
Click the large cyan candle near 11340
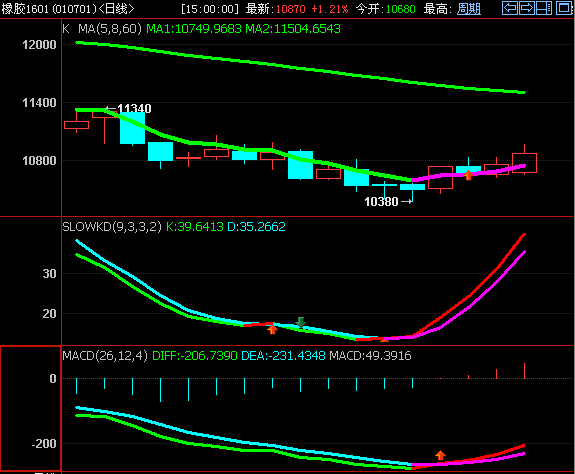132,128
